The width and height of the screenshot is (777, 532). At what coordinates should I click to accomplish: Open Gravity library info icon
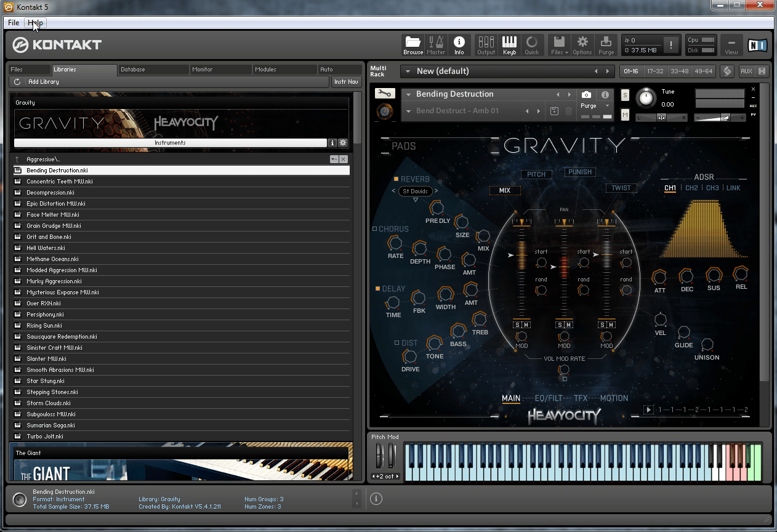click(x=332, y=143)
